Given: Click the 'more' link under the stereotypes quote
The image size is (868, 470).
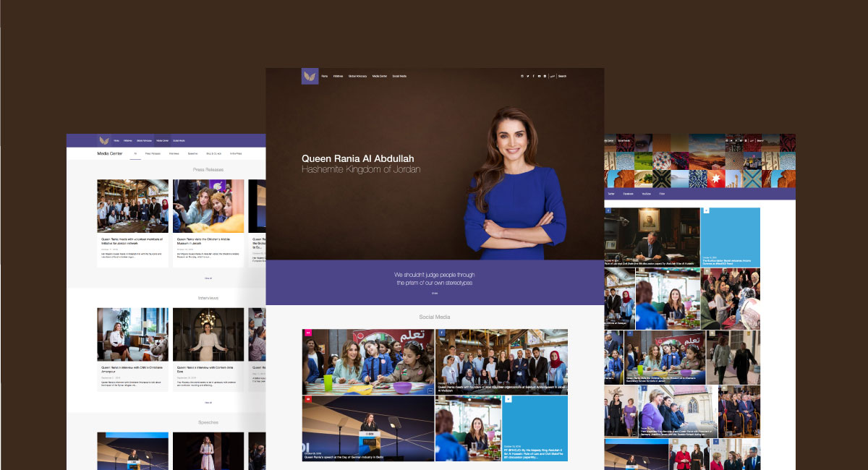Looking at the screenshot, I should click(435, 294).
